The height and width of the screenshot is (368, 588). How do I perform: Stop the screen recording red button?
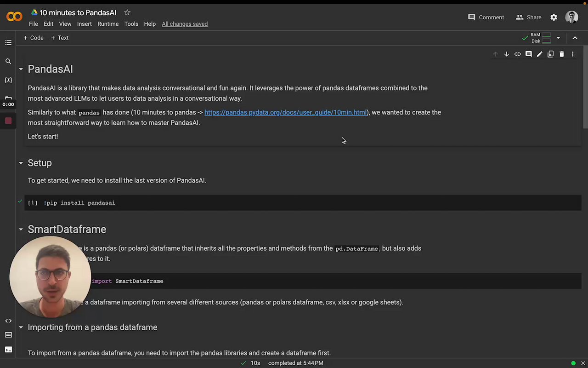point(8,121)
